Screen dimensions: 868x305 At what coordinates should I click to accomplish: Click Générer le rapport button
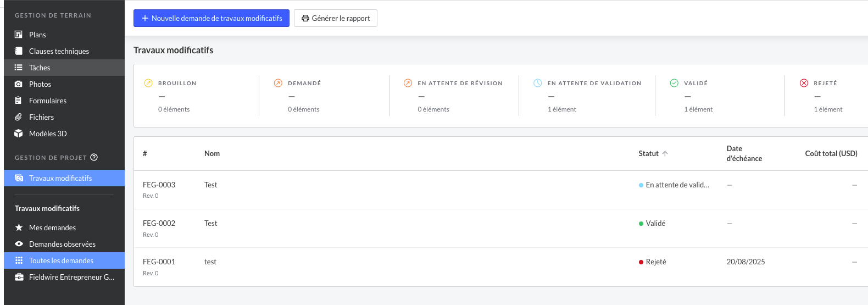pos(336,18)
